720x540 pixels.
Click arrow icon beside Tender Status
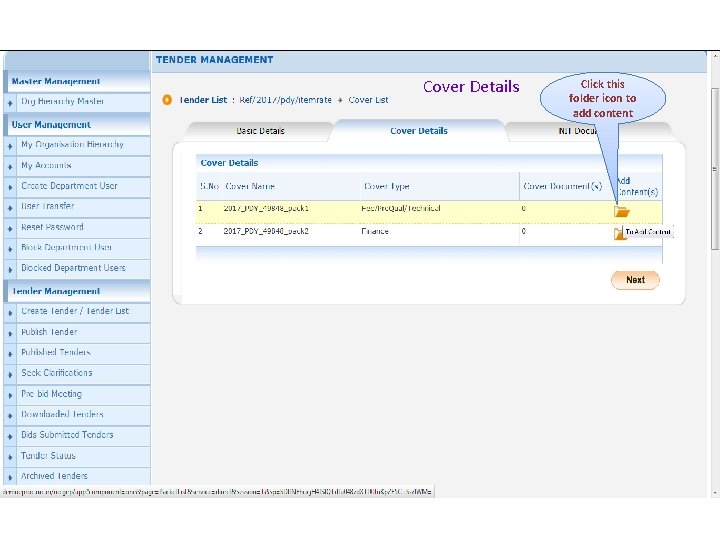point(10,457)
